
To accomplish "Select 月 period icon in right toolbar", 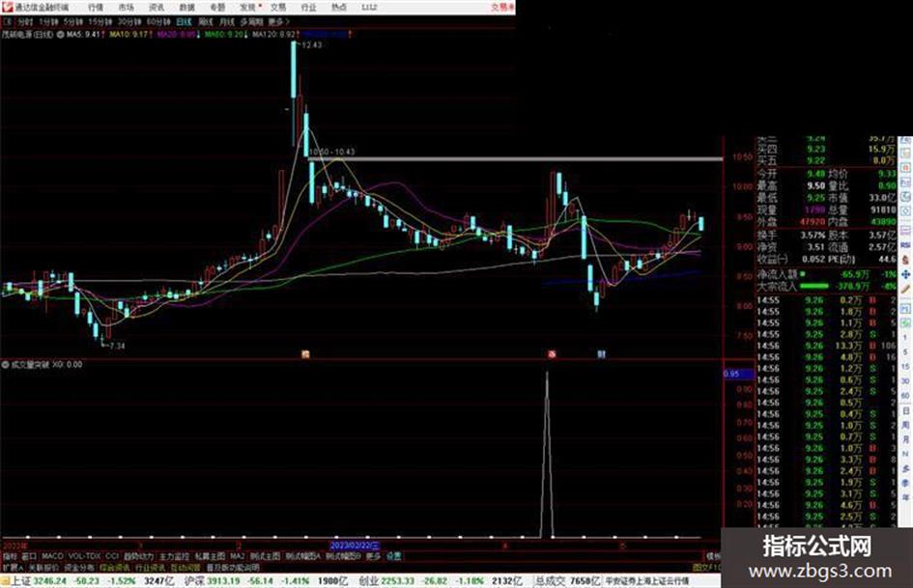I will (x=905, y=439).
